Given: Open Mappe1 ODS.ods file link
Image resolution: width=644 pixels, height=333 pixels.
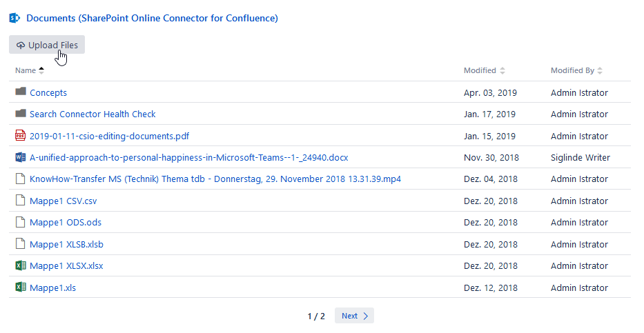Looking at the screenshot, I should click(66, 223).
